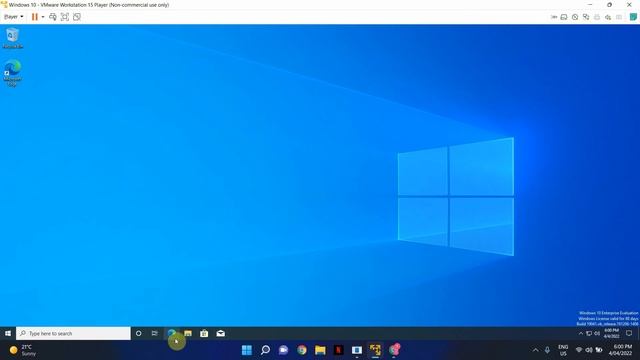
Task: Enter full screen mode via toolbar icon
Action: pos(64,17)
